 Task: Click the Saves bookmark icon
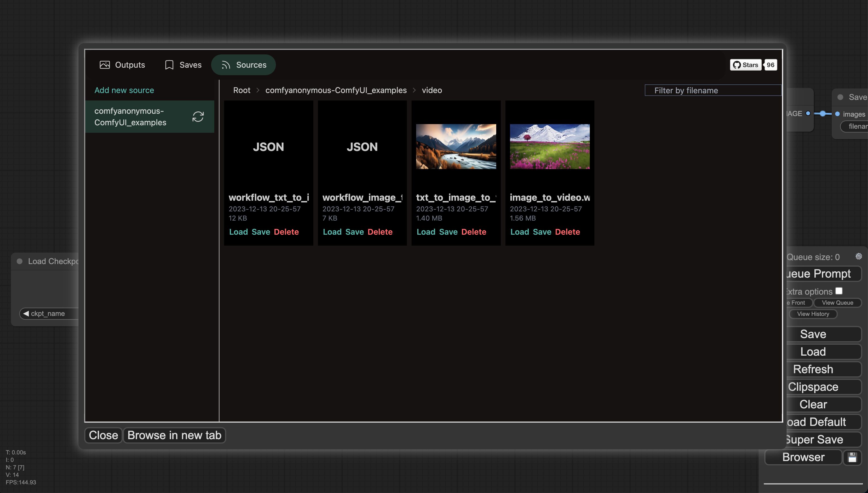(x=169, y=65)
